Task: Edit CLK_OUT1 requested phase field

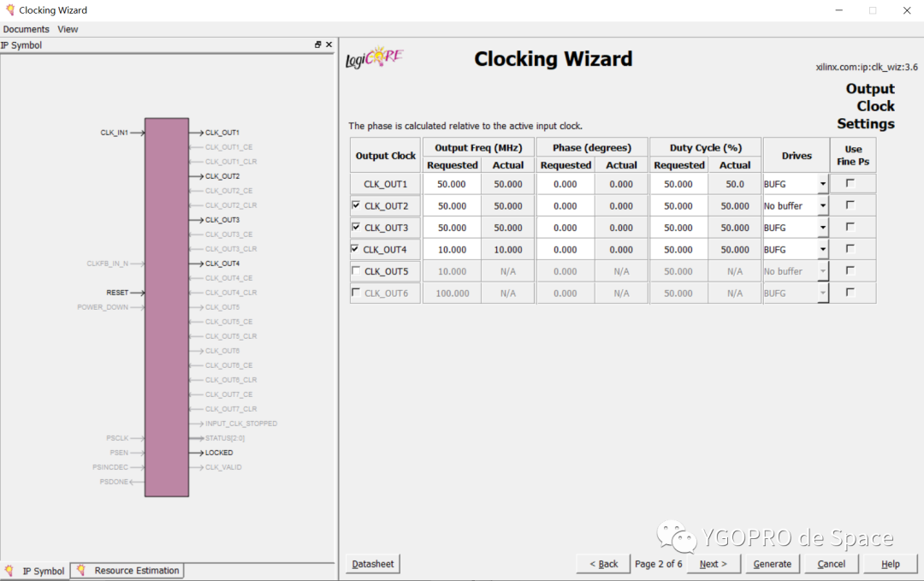Action: click(566, 184)
